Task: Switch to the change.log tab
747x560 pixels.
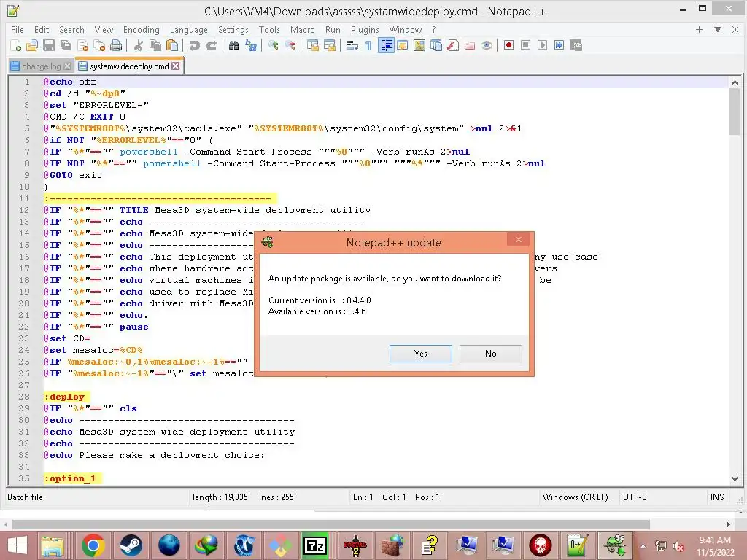Action: tap(41, 66)
